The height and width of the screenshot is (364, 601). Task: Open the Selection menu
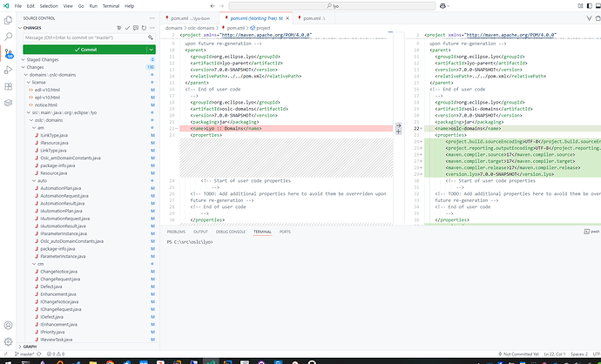pyautogui.click(x=49, y=6)
